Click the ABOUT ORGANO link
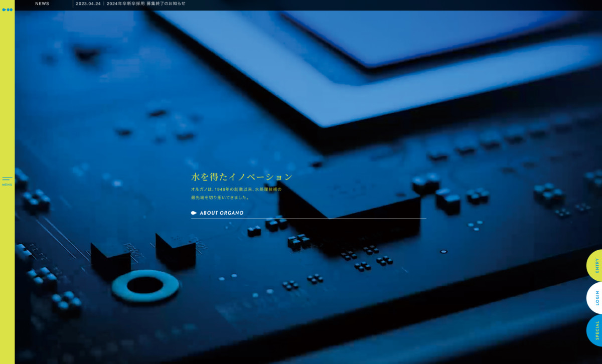Screen dimensions: 602x364 tap(222, 213)
